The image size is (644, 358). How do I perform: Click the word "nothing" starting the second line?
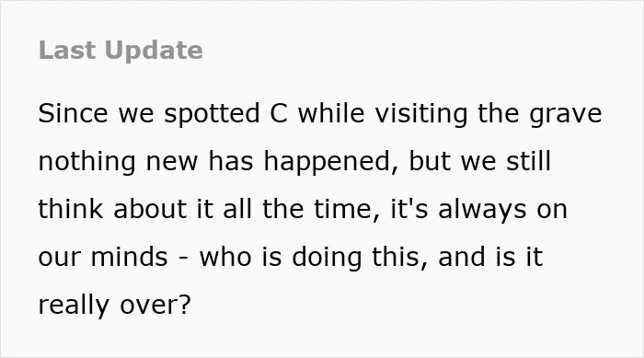[86, 161]
